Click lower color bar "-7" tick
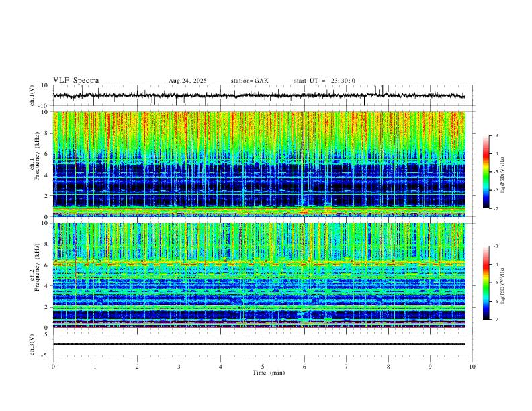 (496, 320)
